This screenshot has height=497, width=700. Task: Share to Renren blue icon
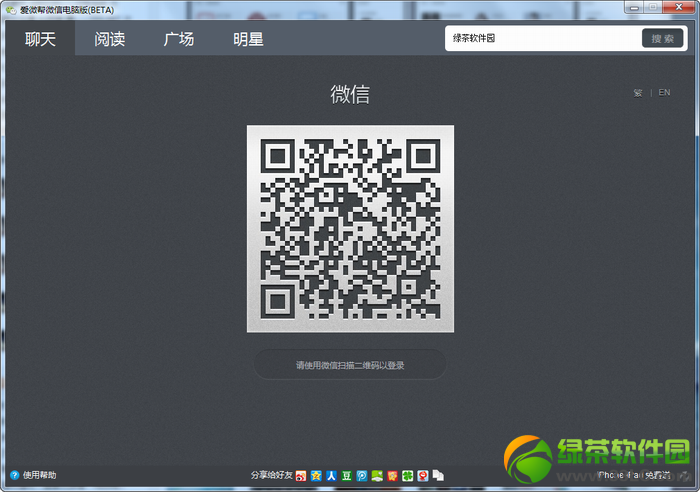pos(331,476)
